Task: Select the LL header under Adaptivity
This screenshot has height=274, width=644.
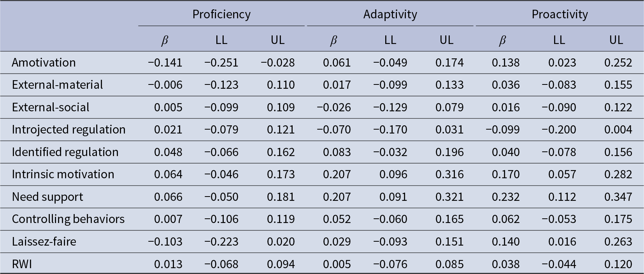Action: tap(390, 40)
